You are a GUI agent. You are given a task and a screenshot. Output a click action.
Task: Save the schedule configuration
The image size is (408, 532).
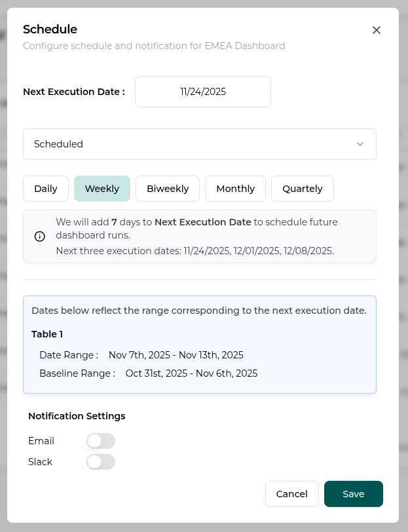tap(353, 494)
